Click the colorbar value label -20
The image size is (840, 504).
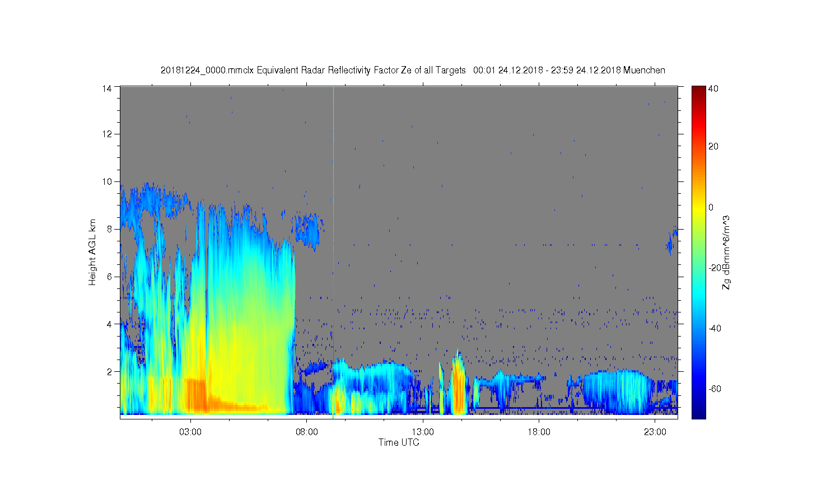(x=715, y=268)
